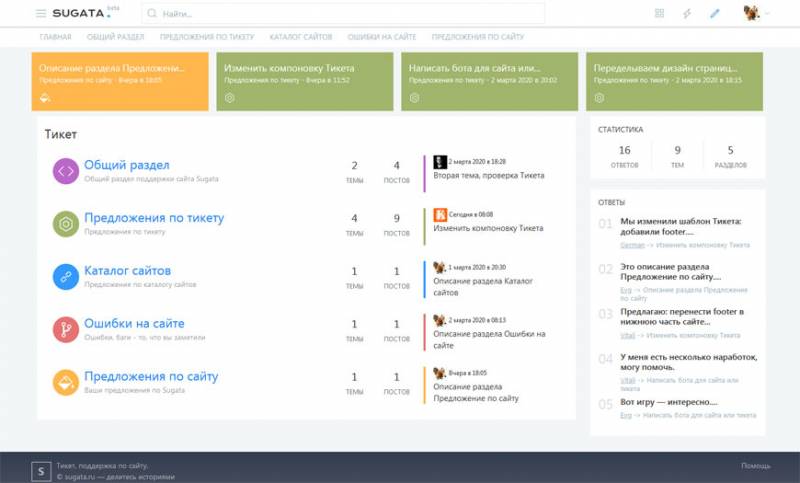
Task: Click the blue pencil write icon
Action: click(715, 13)
